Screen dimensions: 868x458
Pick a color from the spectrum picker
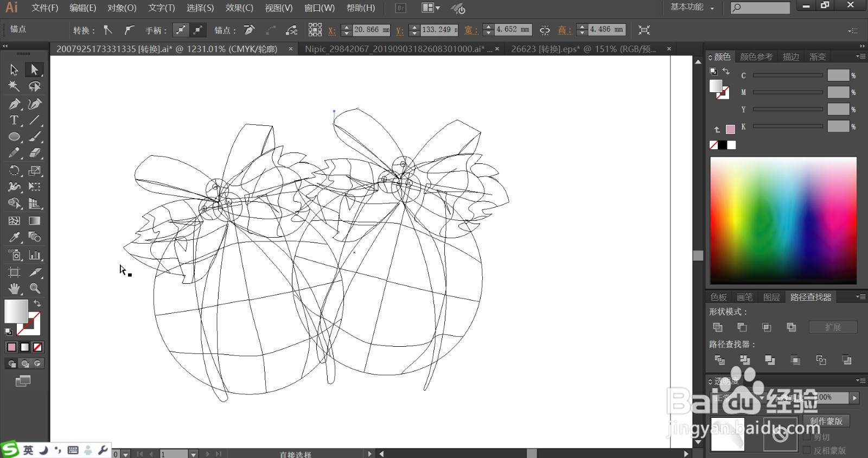click(x=783, y=220)
